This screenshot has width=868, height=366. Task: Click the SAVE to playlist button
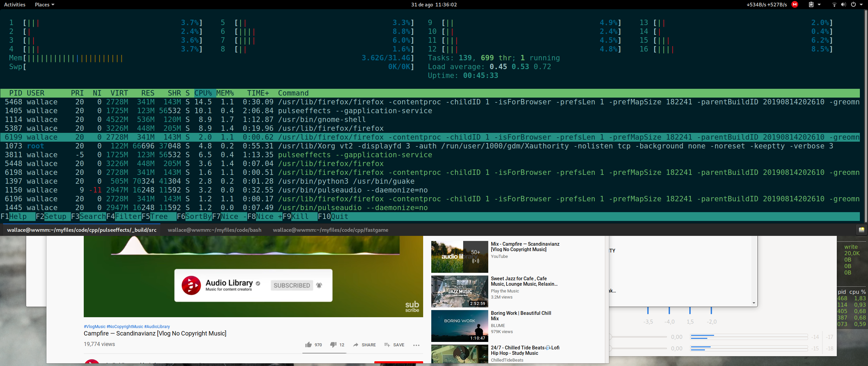click(x=394, y=345)
